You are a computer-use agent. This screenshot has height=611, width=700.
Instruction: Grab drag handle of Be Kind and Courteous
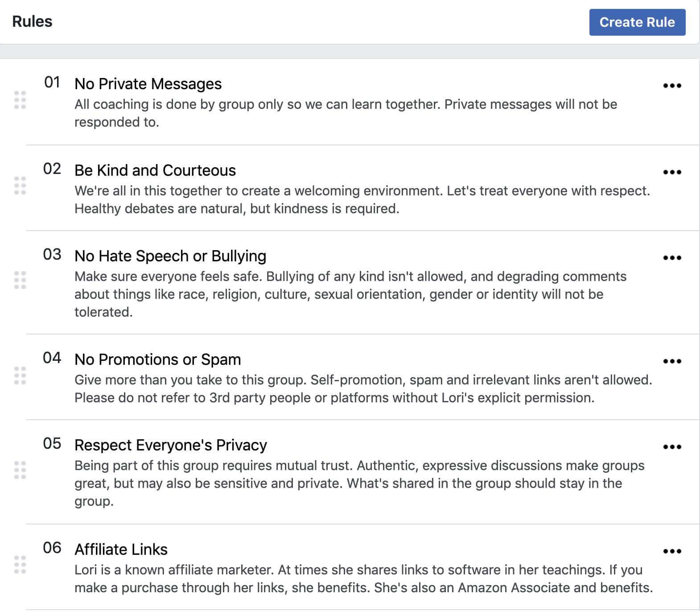(x=20, y=186)
